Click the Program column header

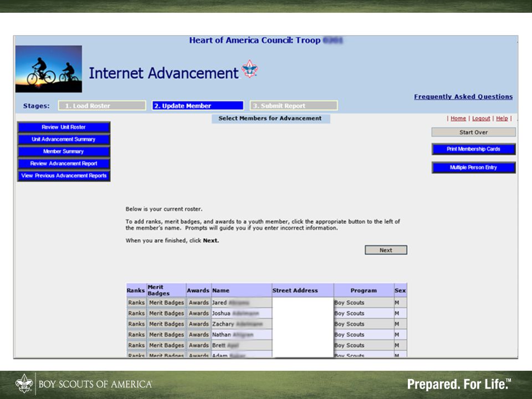(x=364, y=290)
